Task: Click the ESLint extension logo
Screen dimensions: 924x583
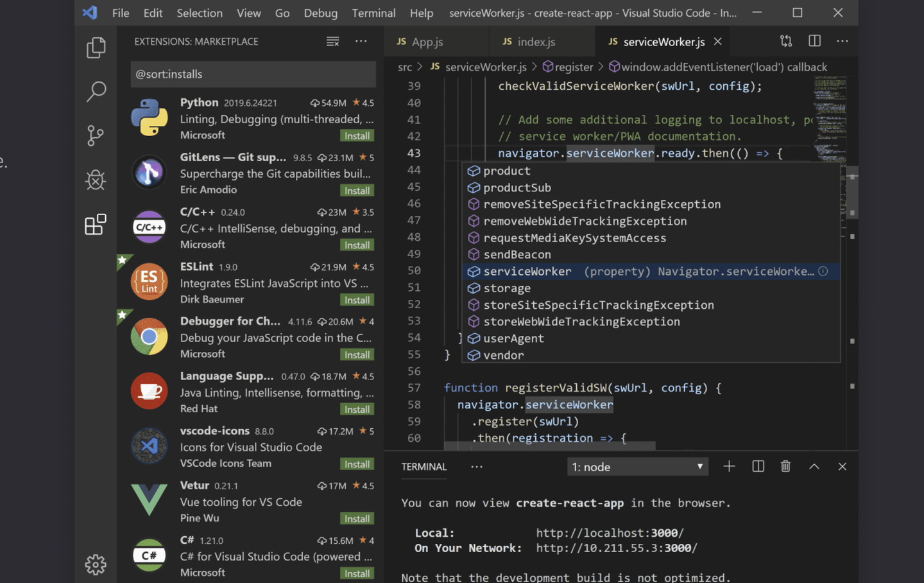Action: [150, 281]
